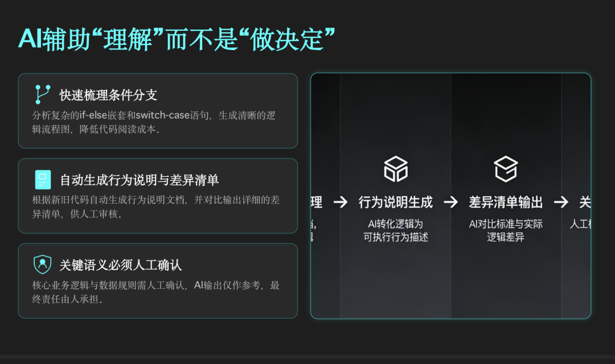Click the arrow after 差异清单输出
Viewport: 615px width, 364px height.
(x=561, y=202)
